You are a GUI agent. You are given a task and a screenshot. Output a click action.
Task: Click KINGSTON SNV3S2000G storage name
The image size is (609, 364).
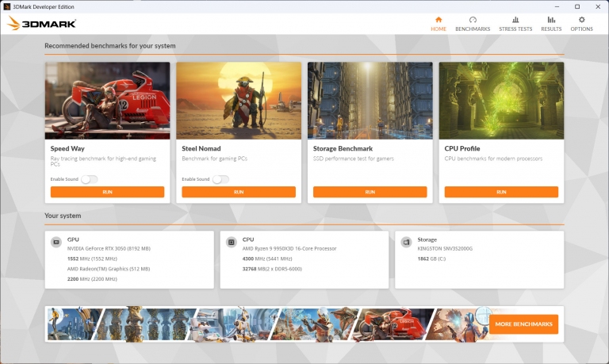(x=445, y=249)
